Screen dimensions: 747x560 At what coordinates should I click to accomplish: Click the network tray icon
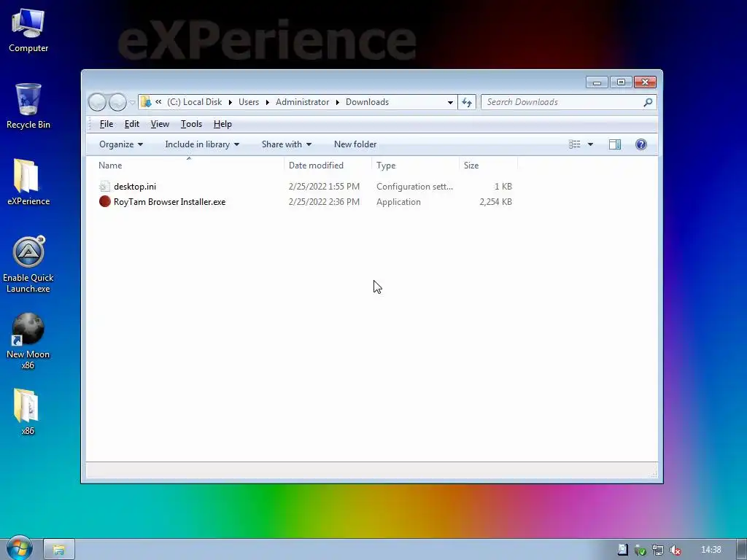point(658,550)
